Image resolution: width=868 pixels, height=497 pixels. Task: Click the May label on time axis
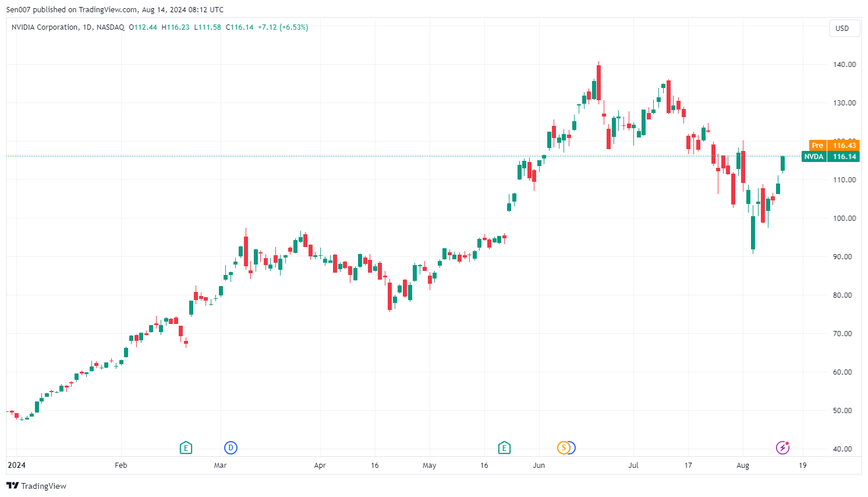click(x=429, y=465)
